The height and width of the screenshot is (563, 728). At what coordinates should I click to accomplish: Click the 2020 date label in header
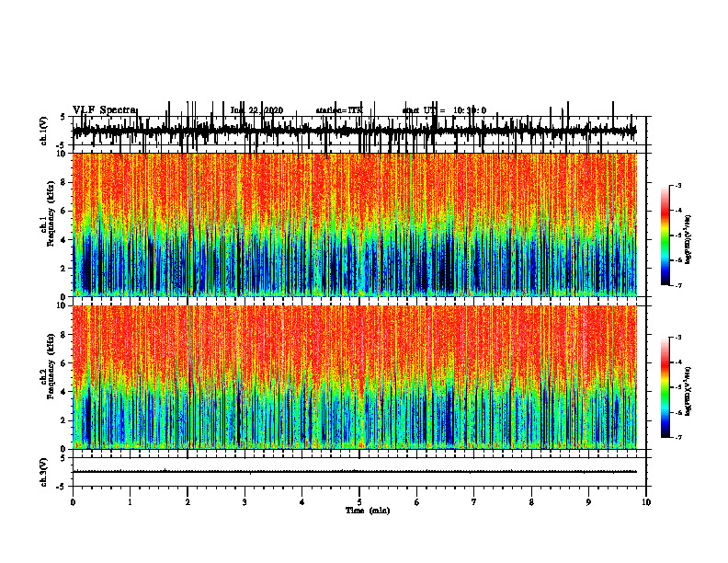(256, 110)
